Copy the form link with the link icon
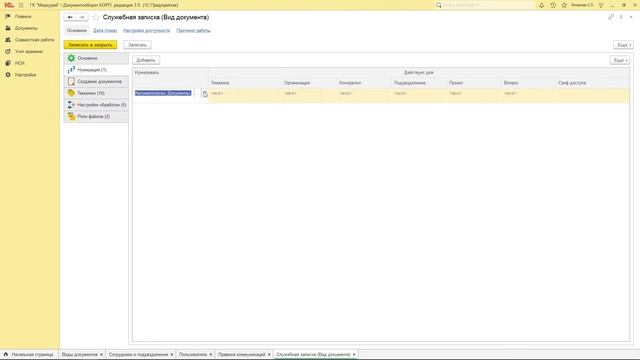This screenshot has width=640, height=360. coord(611,17)
